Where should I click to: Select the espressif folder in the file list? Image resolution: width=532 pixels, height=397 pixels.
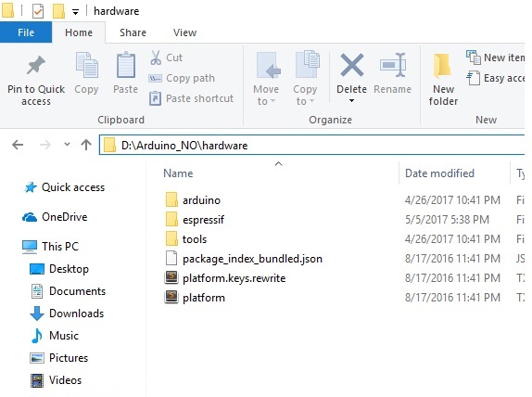203,220
